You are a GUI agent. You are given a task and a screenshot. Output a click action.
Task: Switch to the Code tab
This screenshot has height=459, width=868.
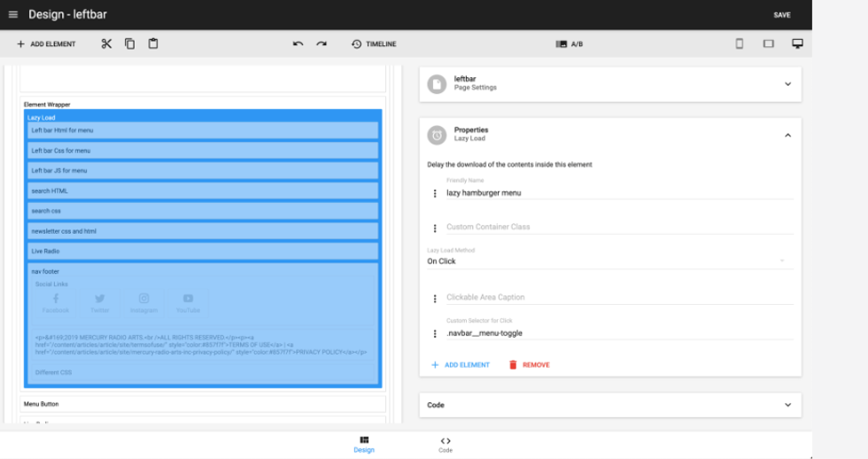[445, 444]
